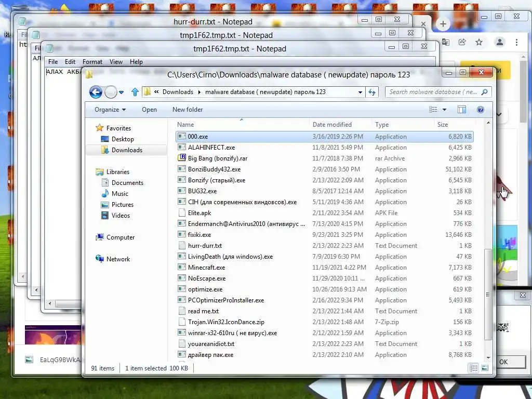The height and width of the screenshot is (399, 532).
Task: Click the fixiki.exe file icon
Action: click(x=182, y=234)
